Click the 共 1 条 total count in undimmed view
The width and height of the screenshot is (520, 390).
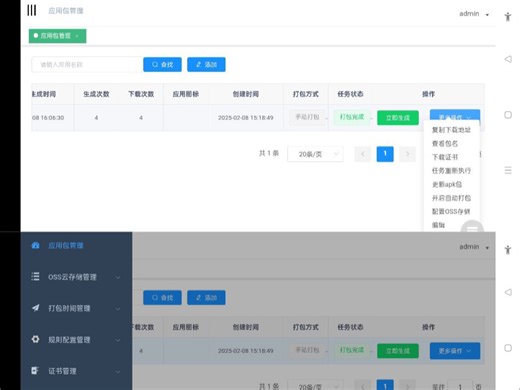click(269, 153)
